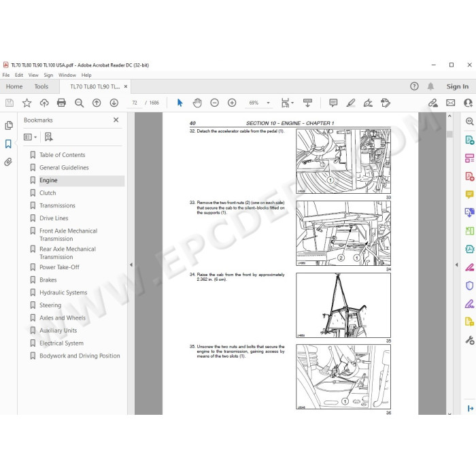Open the Help menu
476x476 pixels.
(x=86, y=75)
